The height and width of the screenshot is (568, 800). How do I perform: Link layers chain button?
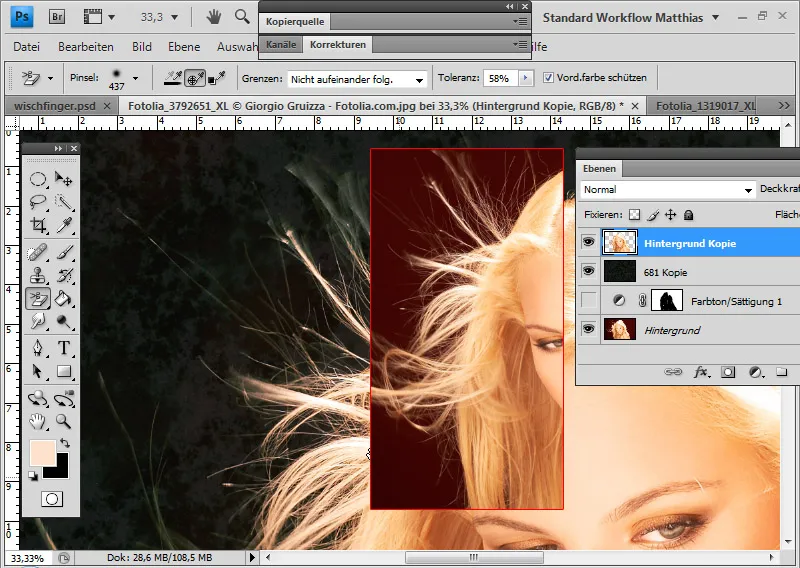[x=673, y=372]
